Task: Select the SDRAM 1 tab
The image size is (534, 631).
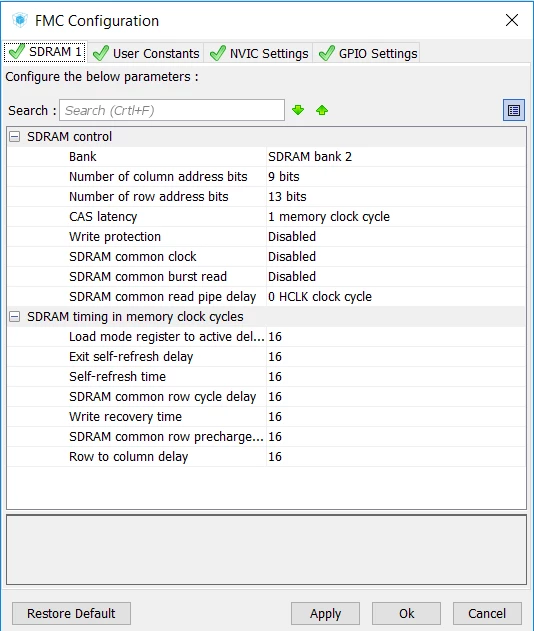Action: [x=45, y=52]
